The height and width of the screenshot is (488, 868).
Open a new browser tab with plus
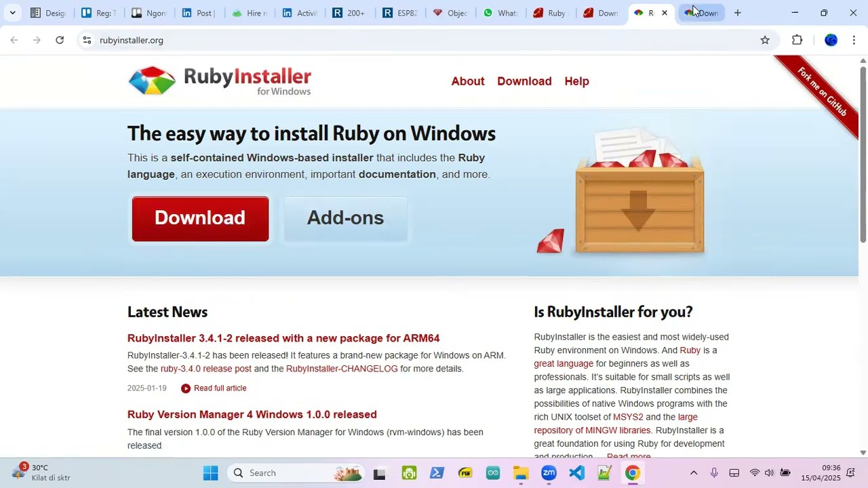738,13
